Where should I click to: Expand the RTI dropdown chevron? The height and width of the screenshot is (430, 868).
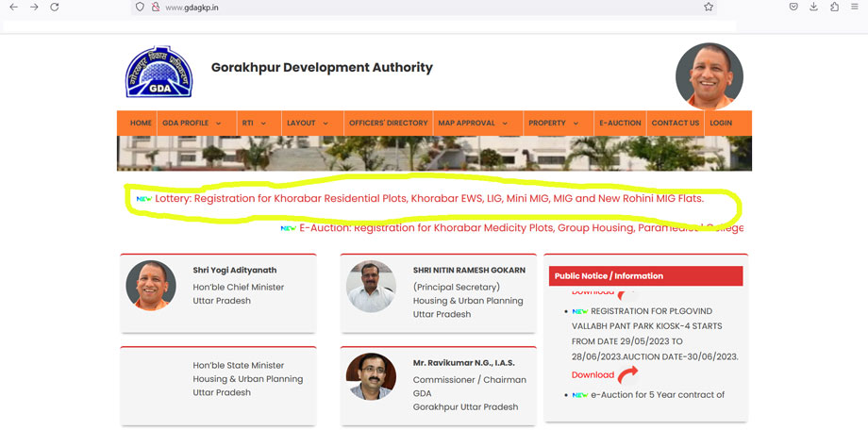[x=263, y=124]
